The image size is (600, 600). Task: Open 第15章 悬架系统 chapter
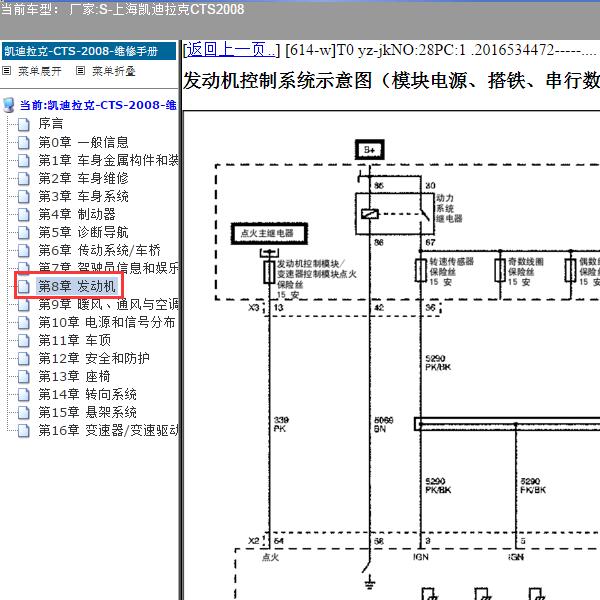88,412
